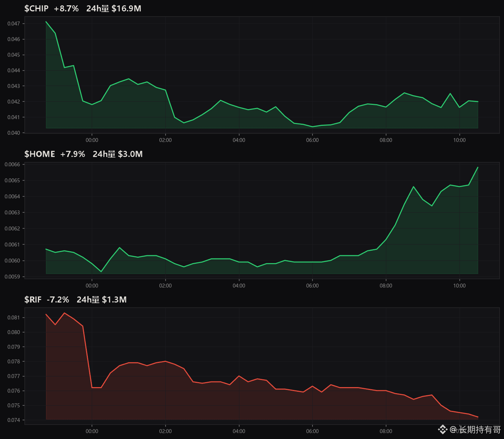Click 00:00 on the $RIF time axis
Viewport: 504px width, 439px height.
coord(92,431)
